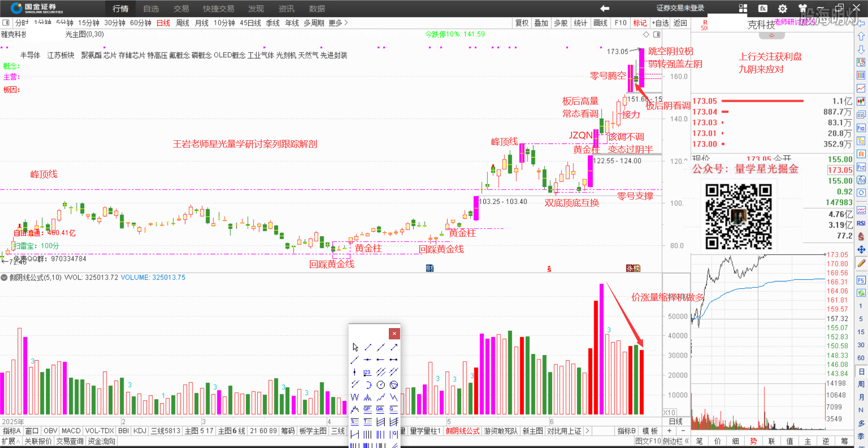868x448 pixels.
Task: Choose the GA golden ratio tool
Action: pyautogui.click(x=380, y=409)
